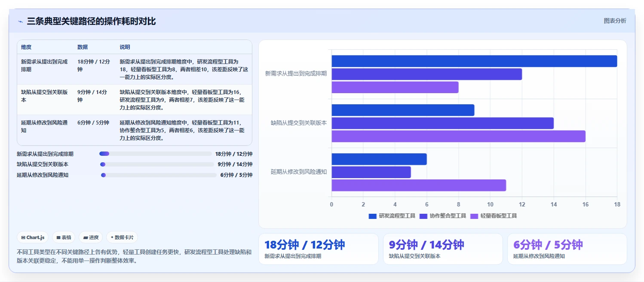Open the 18分钟 / 12分钟 data card
This screenshot has width=644, height=282.
point(319,249)
